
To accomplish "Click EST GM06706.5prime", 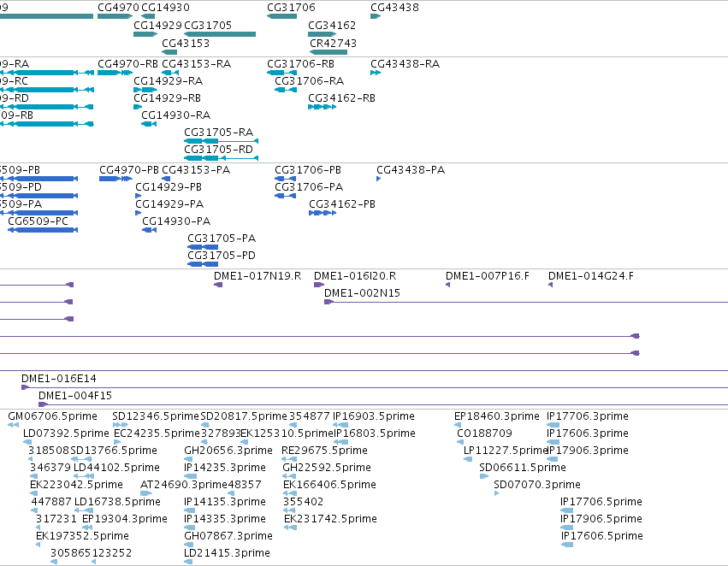I will pos(52,416).
